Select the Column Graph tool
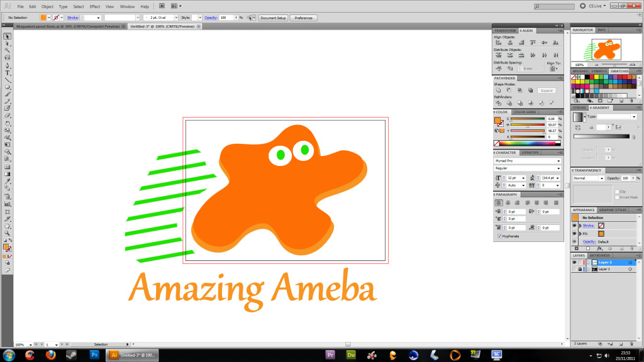Viewport: 644px width, 362px height. (x=8, y=204)
